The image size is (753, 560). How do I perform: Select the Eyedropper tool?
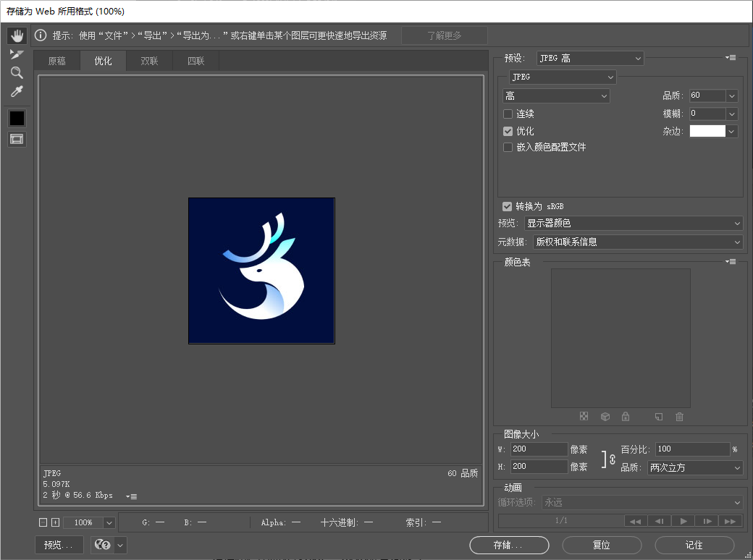pyautogui.click(x=17, y=92)
